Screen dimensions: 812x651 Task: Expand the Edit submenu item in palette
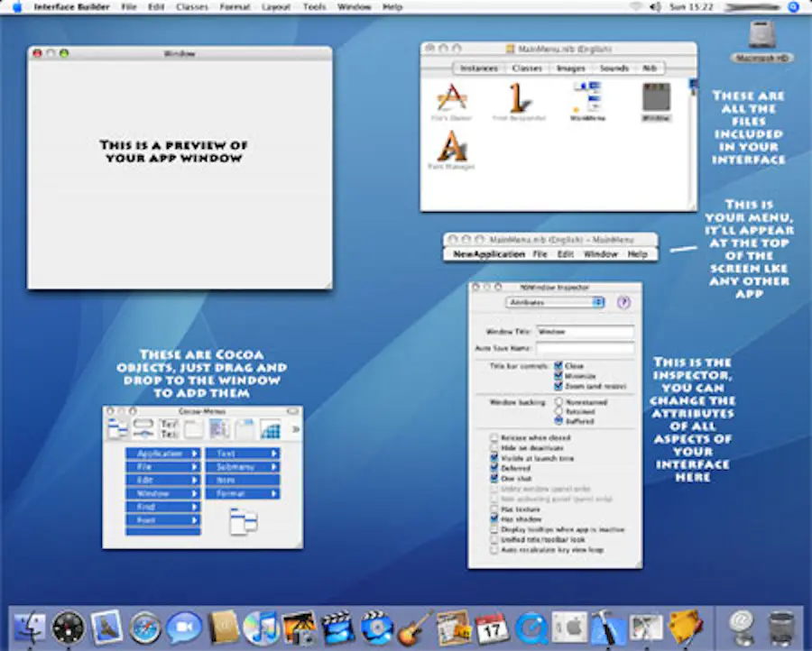click(162, 481)
